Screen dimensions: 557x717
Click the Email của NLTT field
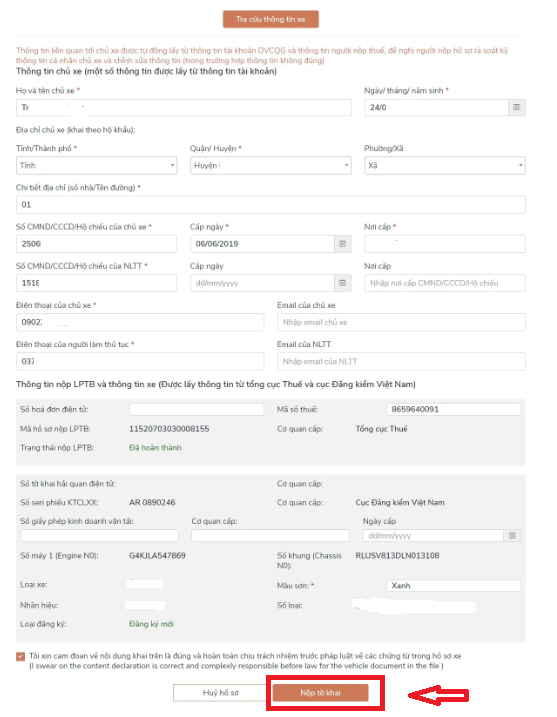click(401, 361)
